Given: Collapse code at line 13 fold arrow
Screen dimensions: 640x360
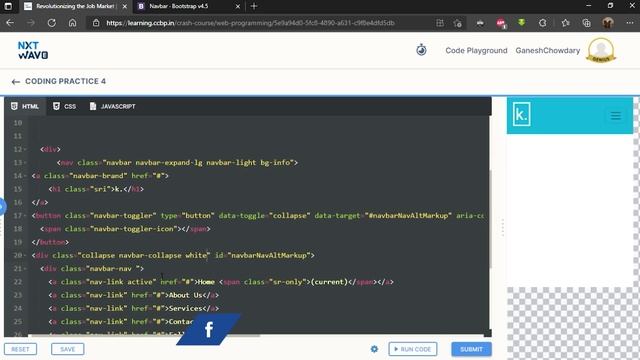Looking at the screenshot, I should 25,162.
